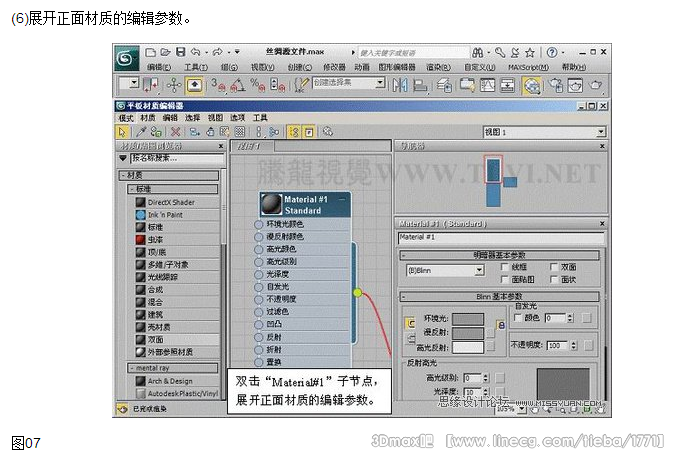
Task: Click the 不透明度 value spinner arrows
Action: 574,345
